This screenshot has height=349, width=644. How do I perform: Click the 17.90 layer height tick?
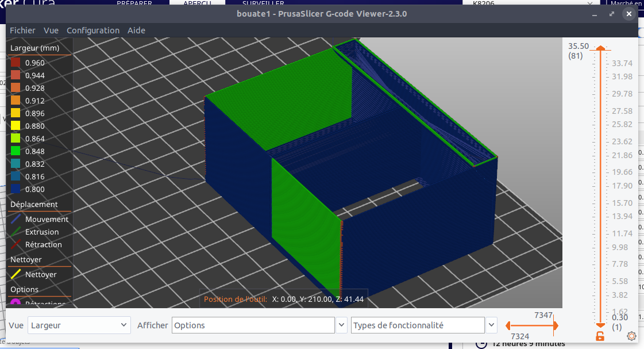(622, 185)
